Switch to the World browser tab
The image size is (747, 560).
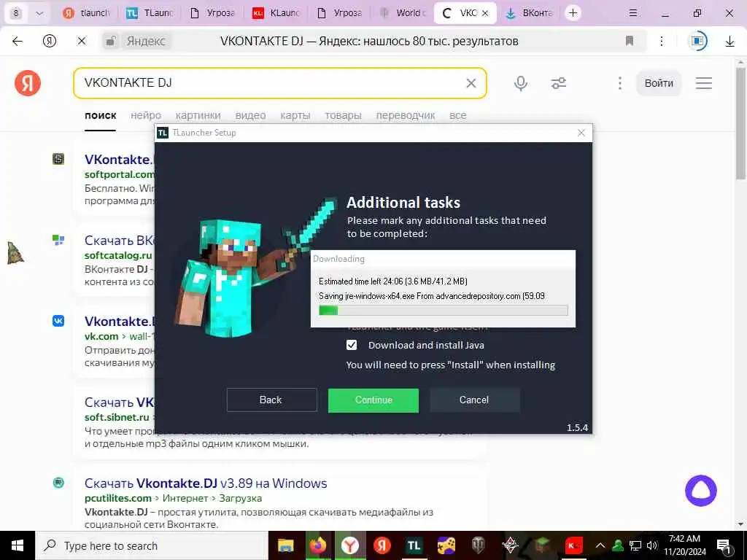click(403, 13)
